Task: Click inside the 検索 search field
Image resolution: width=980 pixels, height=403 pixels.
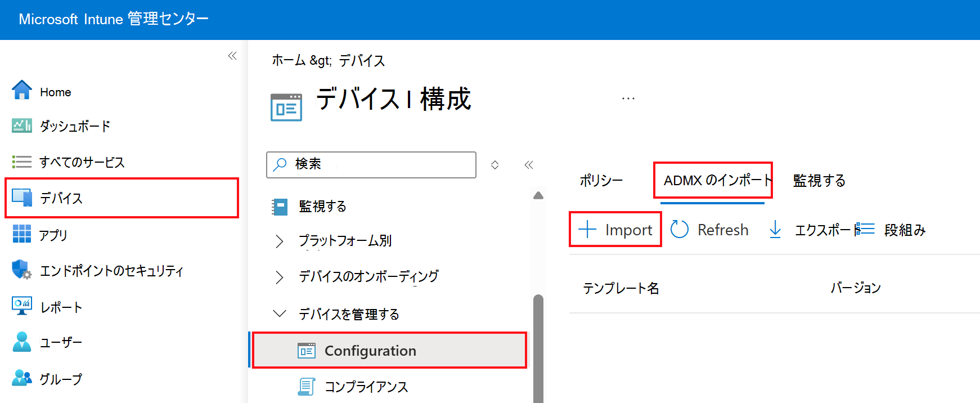Action: 371,164
